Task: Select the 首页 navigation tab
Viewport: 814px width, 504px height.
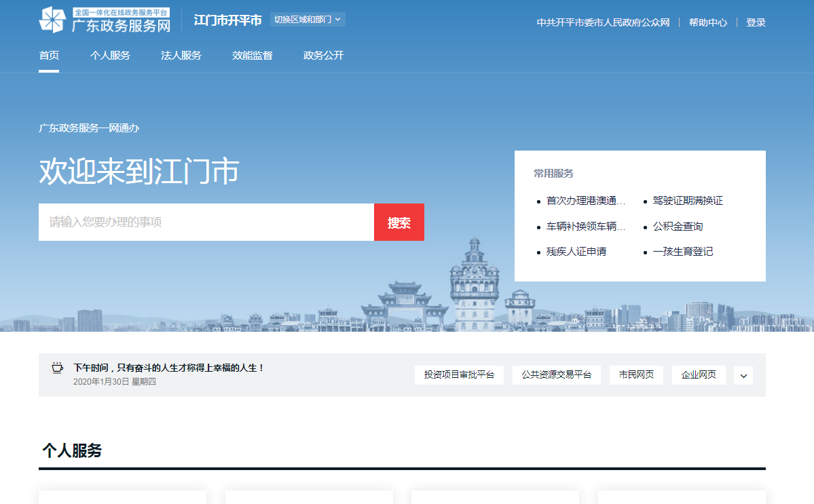Action: (x=49, y=56)
